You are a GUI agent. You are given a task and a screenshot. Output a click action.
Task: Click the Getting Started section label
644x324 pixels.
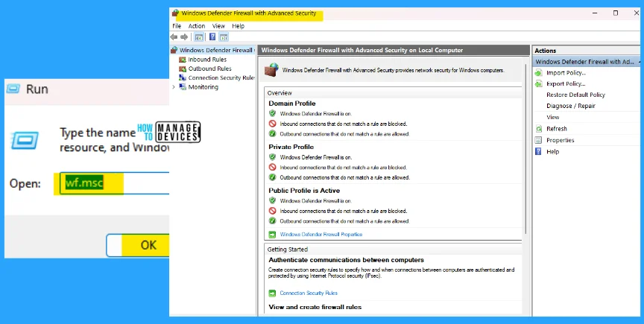pos(288,250)
